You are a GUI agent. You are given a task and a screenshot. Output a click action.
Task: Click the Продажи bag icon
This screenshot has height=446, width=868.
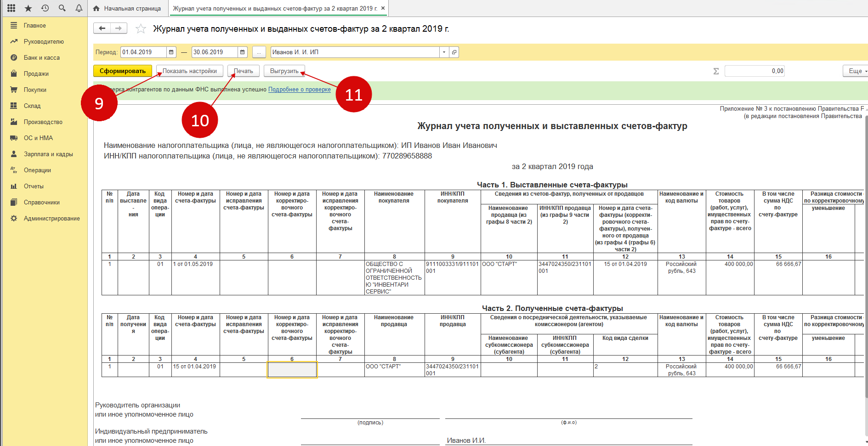(14, 73)
